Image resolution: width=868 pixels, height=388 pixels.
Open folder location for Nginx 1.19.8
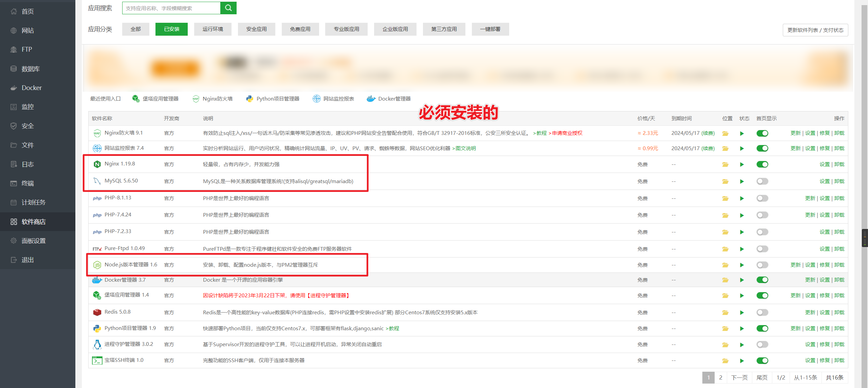click(x=725, y=164)
